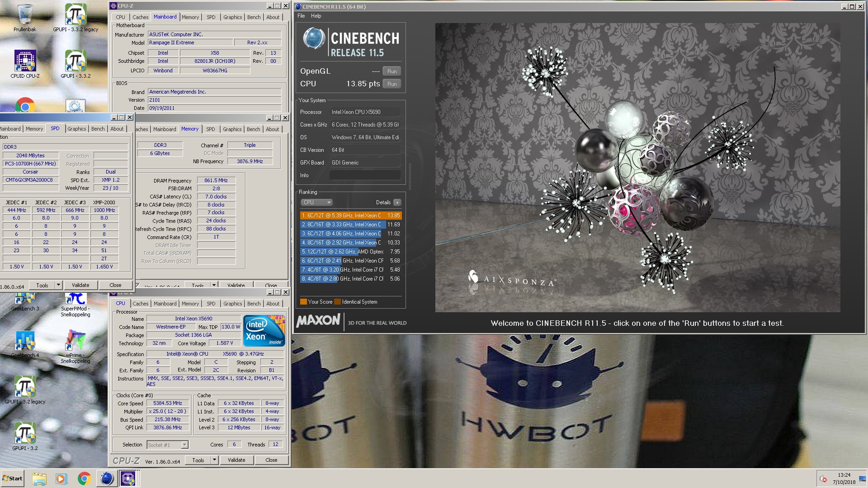This screenshot has height=488, width=868.
Task: Click Close in the CPU tab window
Action: (x=271, y=460)
